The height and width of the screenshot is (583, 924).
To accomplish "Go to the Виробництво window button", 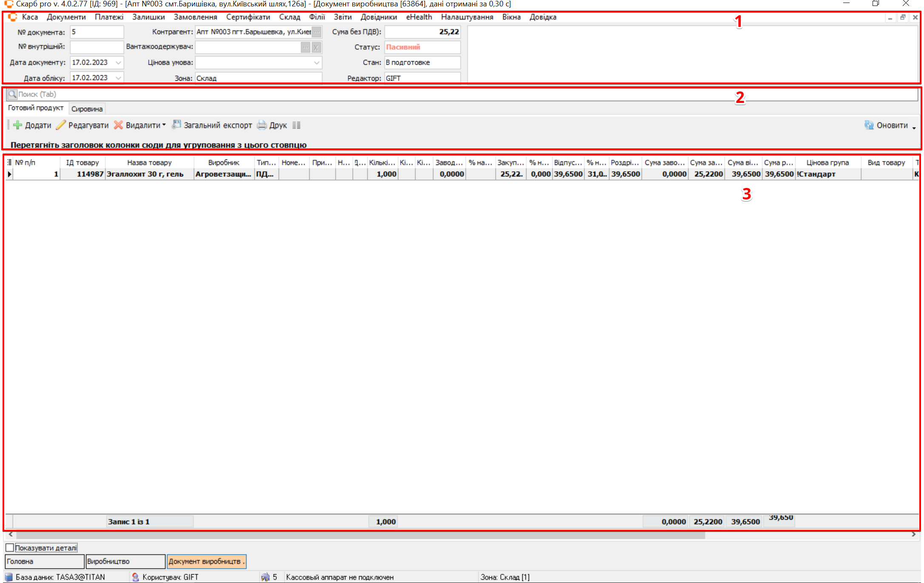I will pos(125,561).
